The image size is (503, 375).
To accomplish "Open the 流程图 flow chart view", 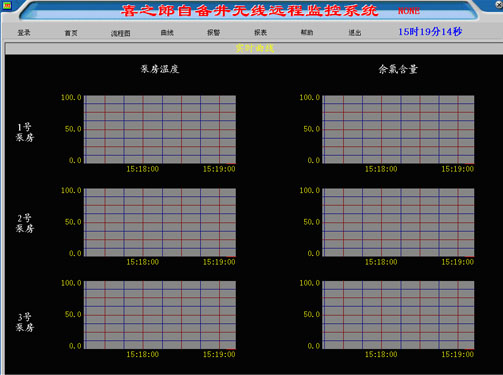I will click(x=120, y=33).
